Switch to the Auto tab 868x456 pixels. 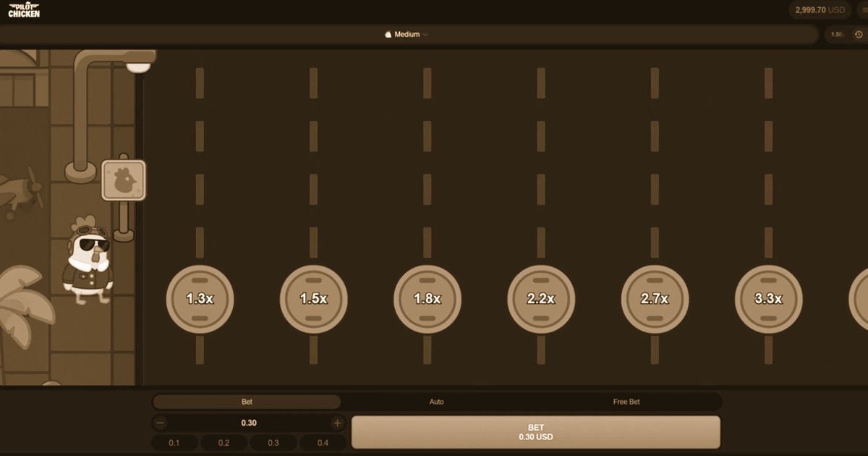(436, 402)
